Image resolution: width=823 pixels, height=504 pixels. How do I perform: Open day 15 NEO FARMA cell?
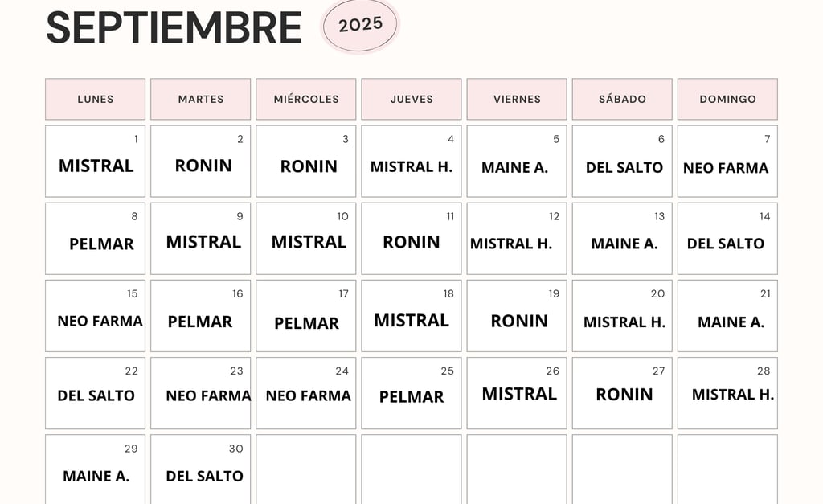95,316
